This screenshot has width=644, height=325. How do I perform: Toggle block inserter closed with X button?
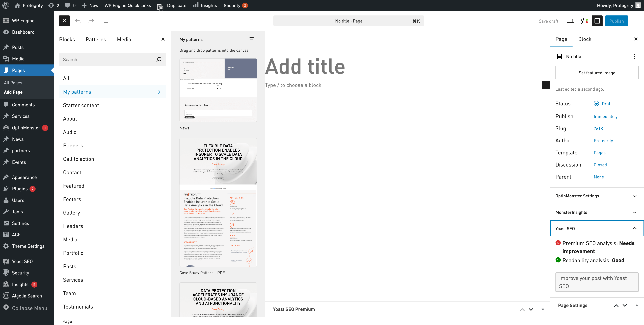[x=64, y=21]
